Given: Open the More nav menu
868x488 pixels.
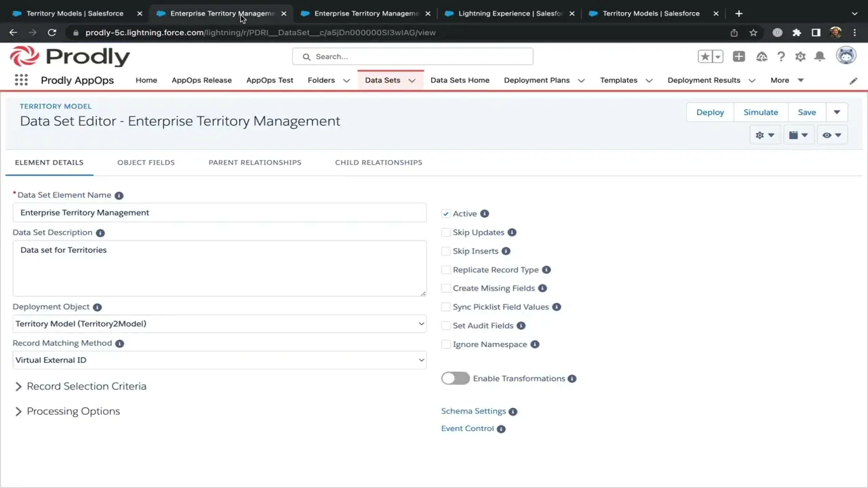Looking at the screenshot, I should (x=787, y=80).
